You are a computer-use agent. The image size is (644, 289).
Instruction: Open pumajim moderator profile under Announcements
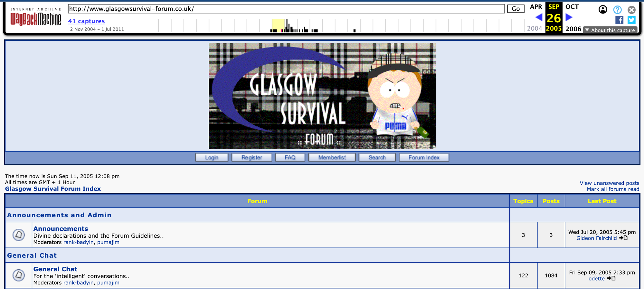[x=108, y=242]
